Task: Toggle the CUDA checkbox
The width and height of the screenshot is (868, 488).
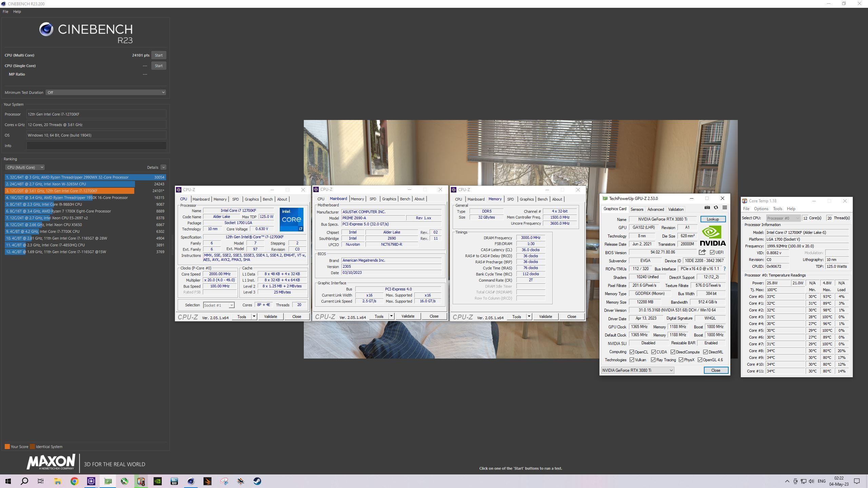Action: coord(653,352)
